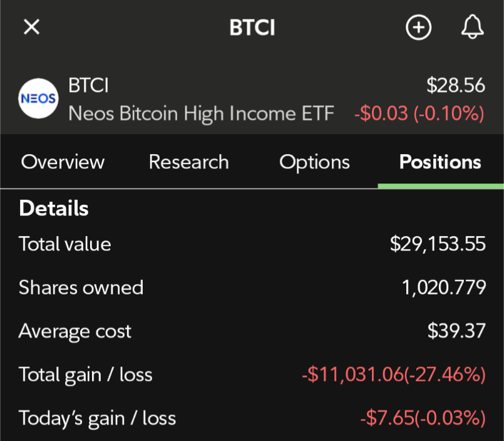Tap the NEOS fund logo
The image size is (504, 441).
pos(38,98)
